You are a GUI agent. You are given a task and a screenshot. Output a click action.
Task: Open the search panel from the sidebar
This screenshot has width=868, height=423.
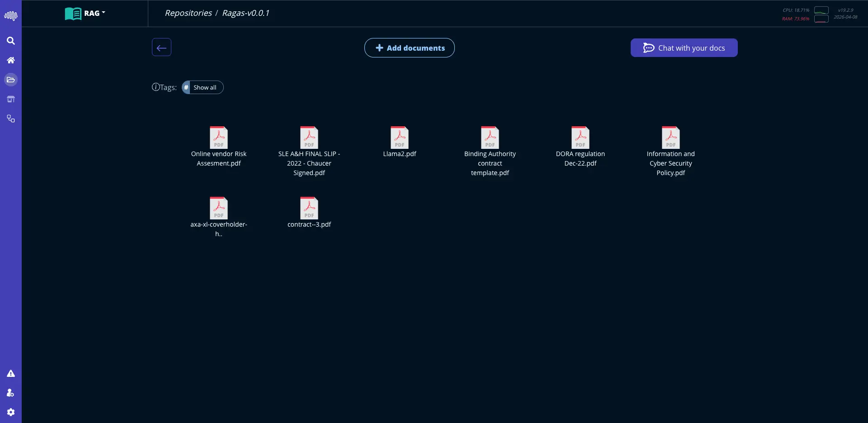11,41
